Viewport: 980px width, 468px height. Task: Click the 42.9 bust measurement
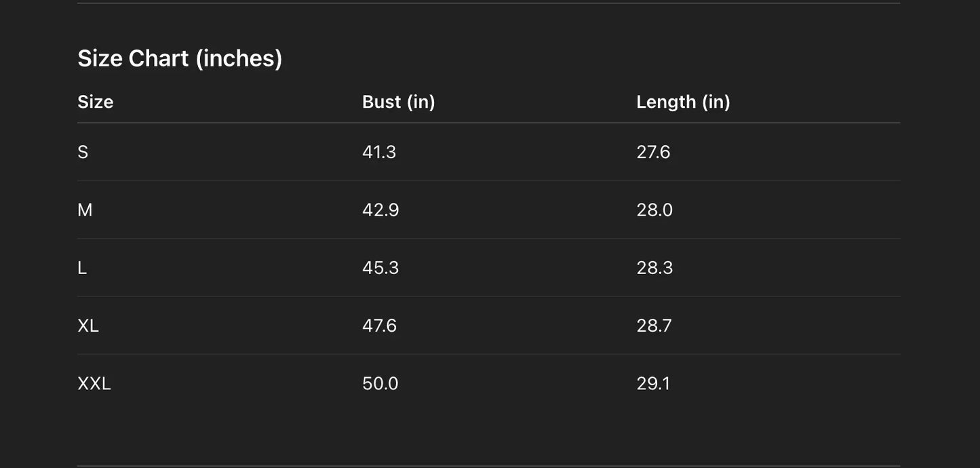click(380, 210)
